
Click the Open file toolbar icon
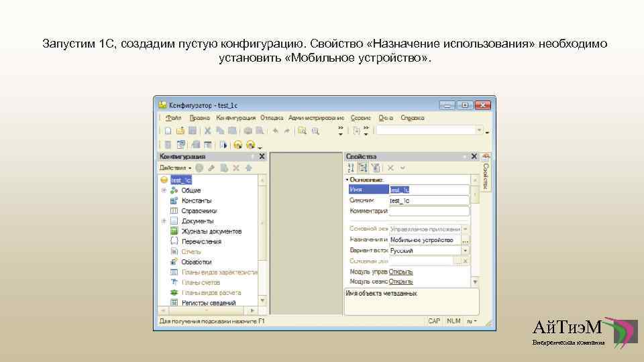(x=180, y=131)
